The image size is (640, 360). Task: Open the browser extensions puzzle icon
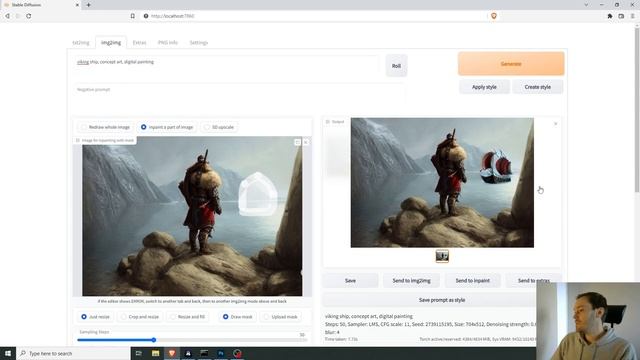[610, 16]
